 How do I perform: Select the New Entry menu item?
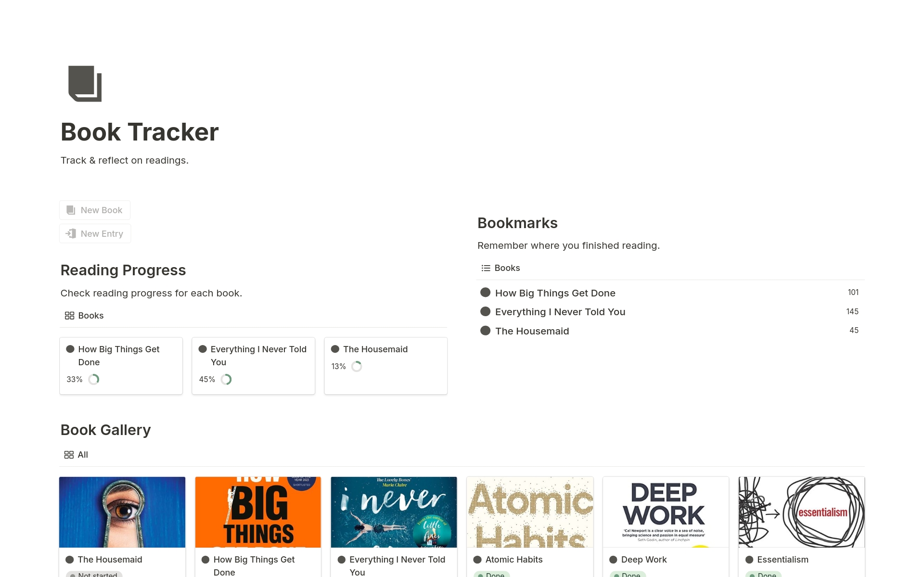95,233
